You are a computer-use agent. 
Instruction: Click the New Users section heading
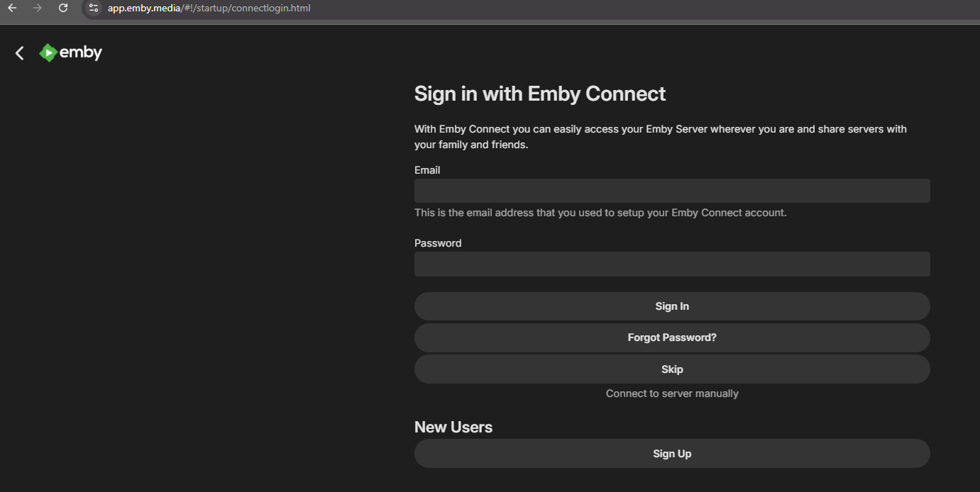click(x=453, y=427)
